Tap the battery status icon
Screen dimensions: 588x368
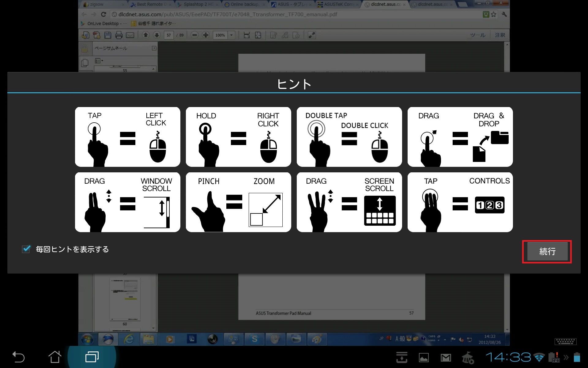tap(577, 357)
